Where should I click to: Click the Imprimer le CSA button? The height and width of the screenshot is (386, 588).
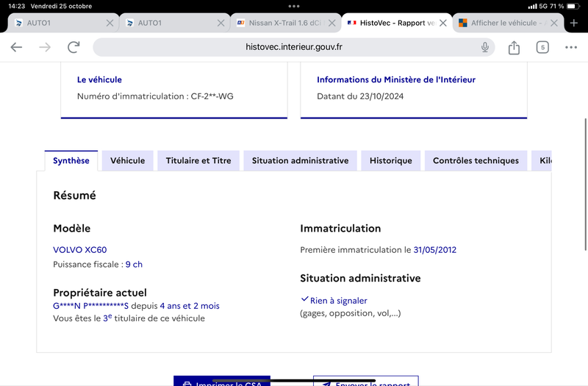tap(222, 381)
